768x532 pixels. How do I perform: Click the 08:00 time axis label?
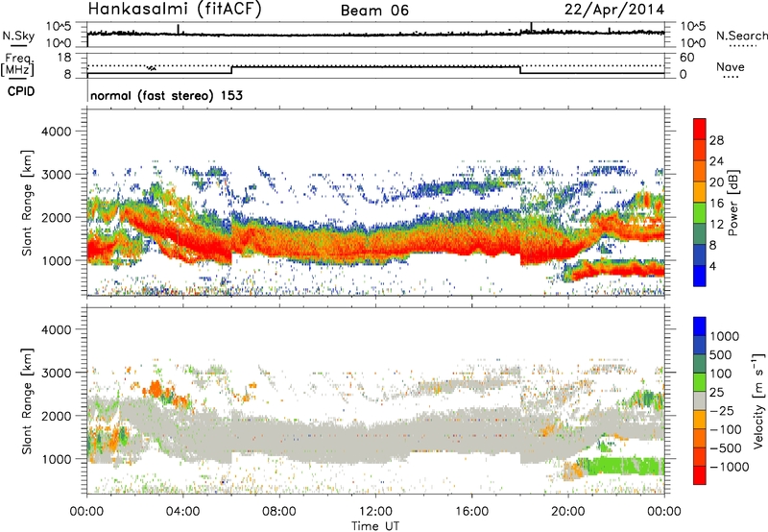(279, 512)
